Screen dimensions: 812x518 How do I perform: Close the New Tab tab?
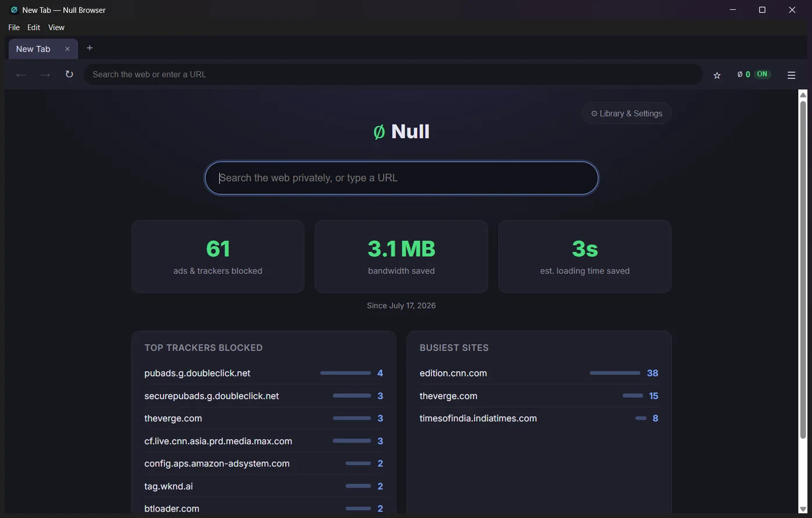point(67,49)
